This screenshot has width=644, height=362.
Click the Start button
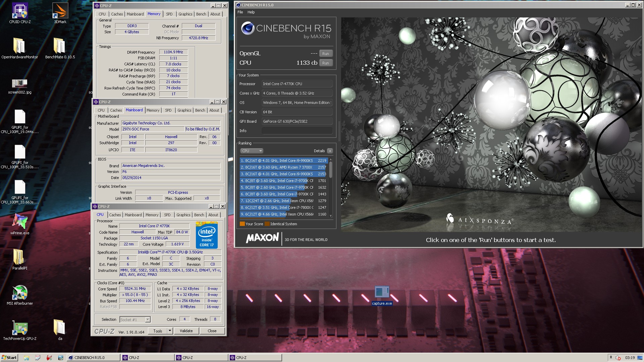[x=9, y=358]
